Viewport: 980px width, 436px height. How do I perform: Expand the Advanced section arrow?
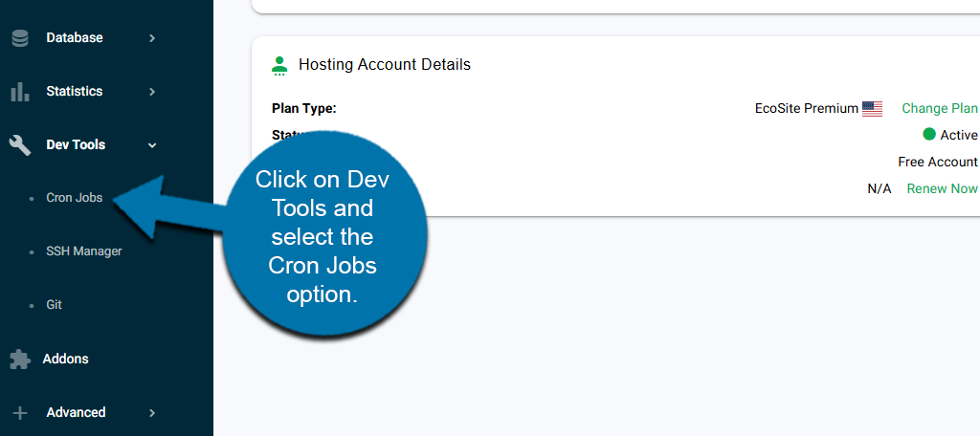[x=152, y=413]
